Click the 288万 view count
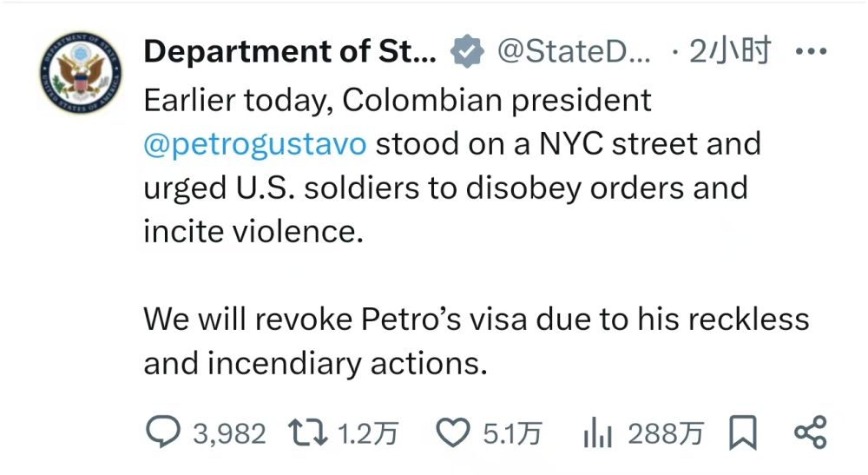 click(x=666, y=433)
